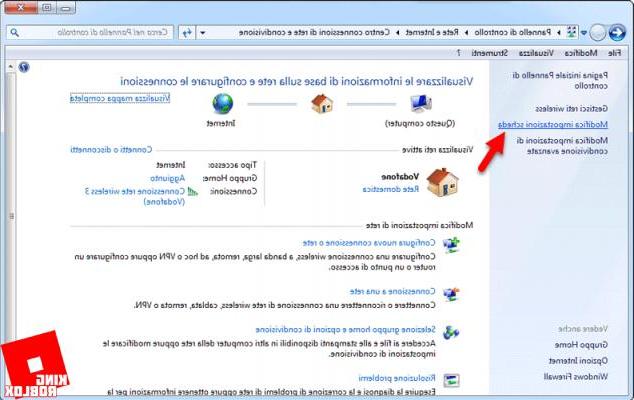Open the ? help menu
Viewport: 634px width, 400px height.
[459, 53]
